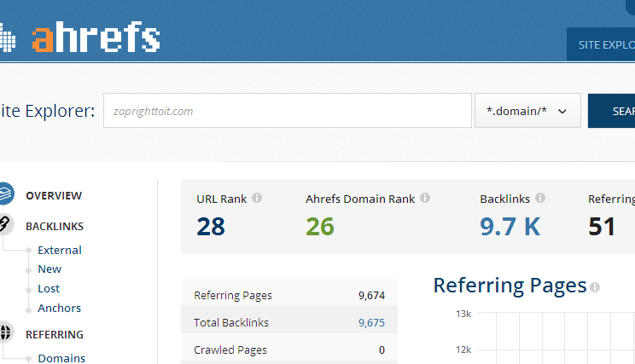The width and height of the screenshot is (635, 364).
Task: Show info for Ahrefs Domain Rank
Action: pyautogui.click(x=425, y=198)
